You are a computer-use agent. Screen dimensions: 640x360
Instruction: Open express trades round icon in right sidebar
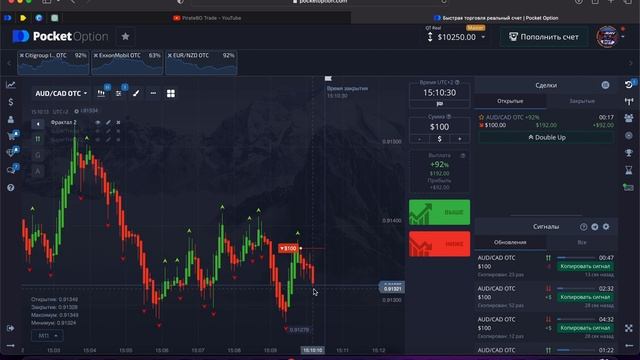tap(629, 136)
